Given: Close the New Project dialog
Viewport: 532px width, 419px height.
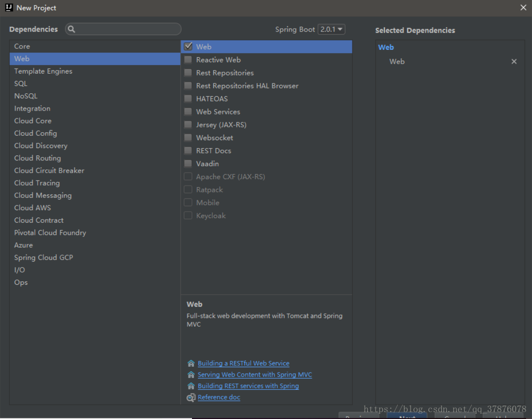Looking at the screenshot, I should [523, 7].
